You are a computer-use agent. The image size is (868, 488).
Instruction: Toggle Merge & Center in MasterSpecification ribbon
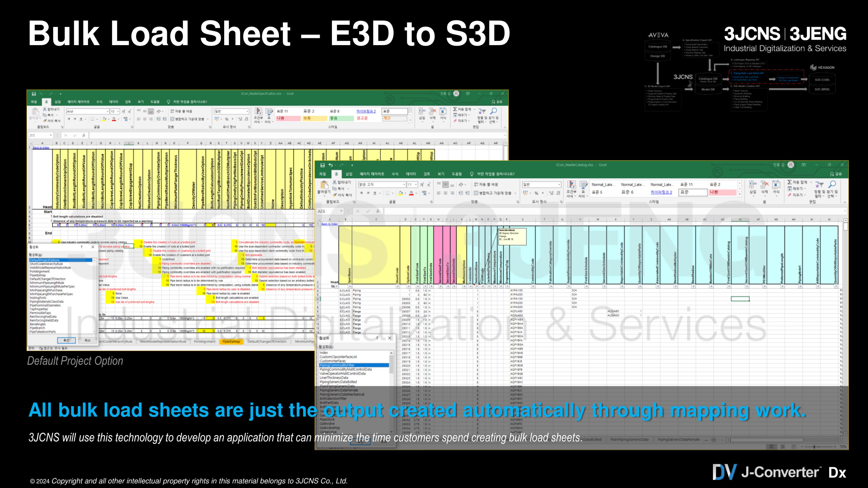coord(188,119)
